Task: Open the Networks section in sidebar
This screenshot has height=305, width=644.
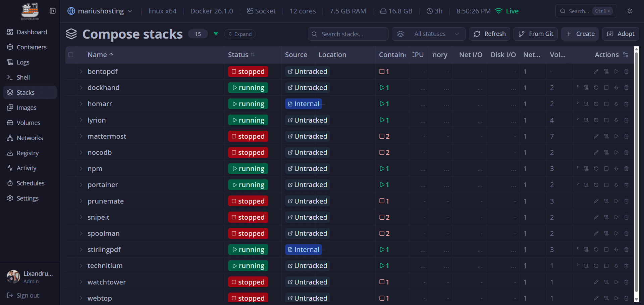Action: click(x=30, y=138)
